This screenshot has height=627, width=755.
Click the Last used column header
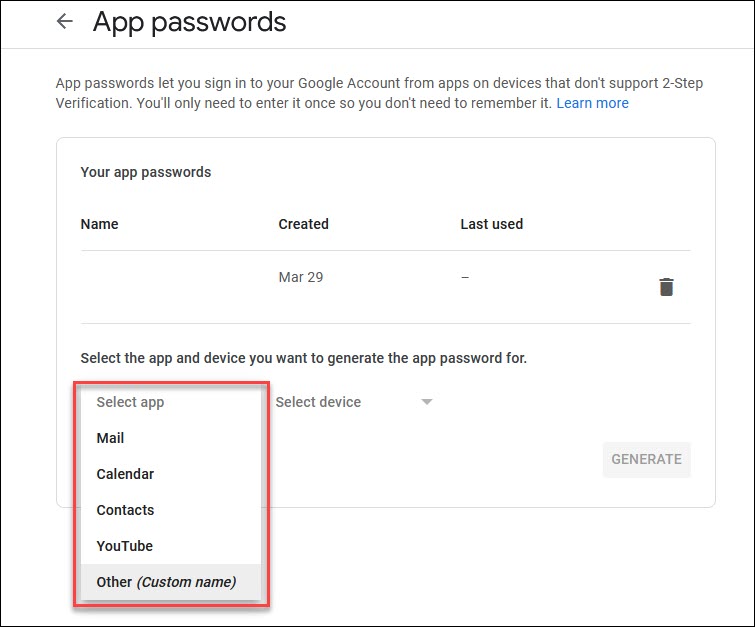click(491, 224)
